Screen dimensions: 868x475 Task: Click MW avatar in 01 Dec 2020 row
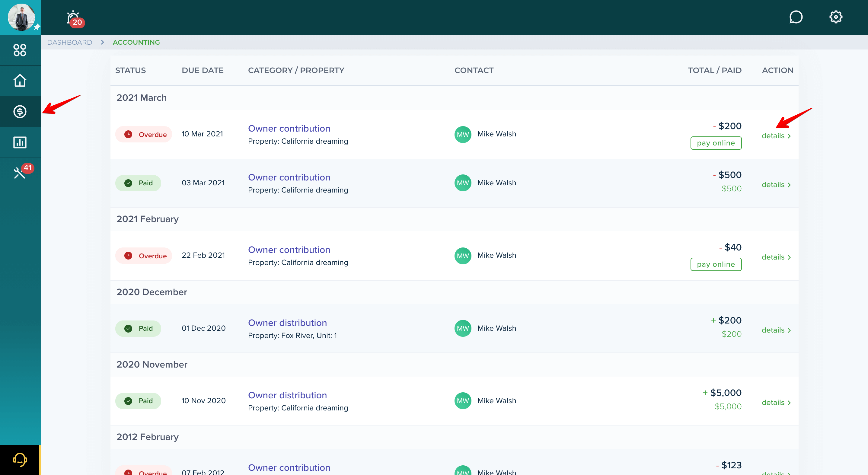tap(463, 328)
